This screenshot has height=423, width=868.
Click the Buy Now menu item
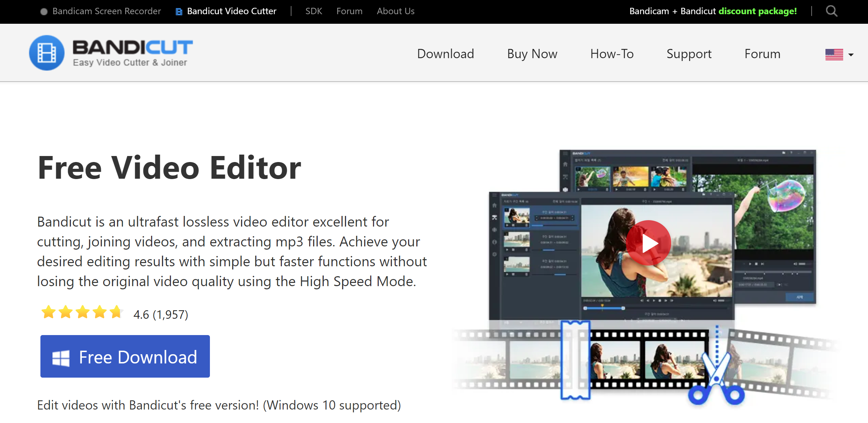point(532,54)
